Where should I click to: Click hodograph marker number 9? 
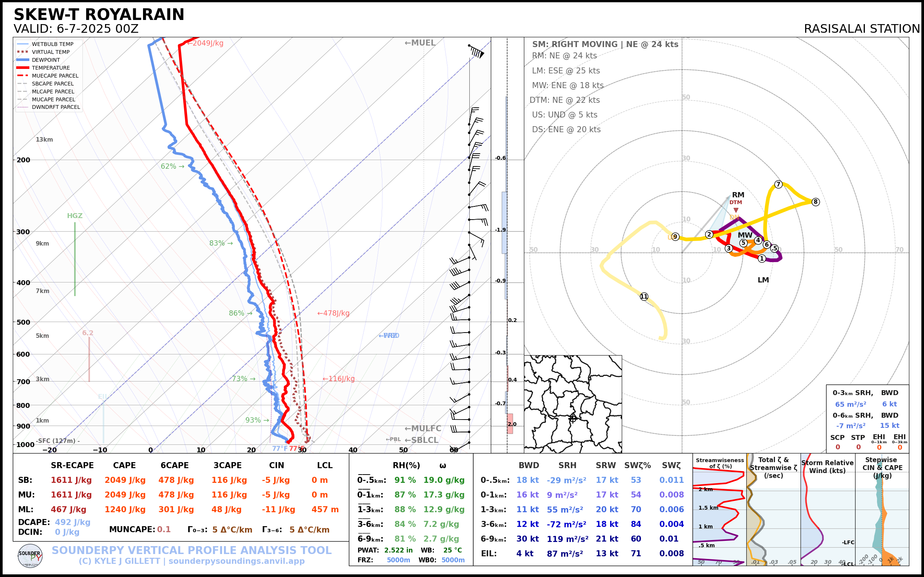point(675,237)
